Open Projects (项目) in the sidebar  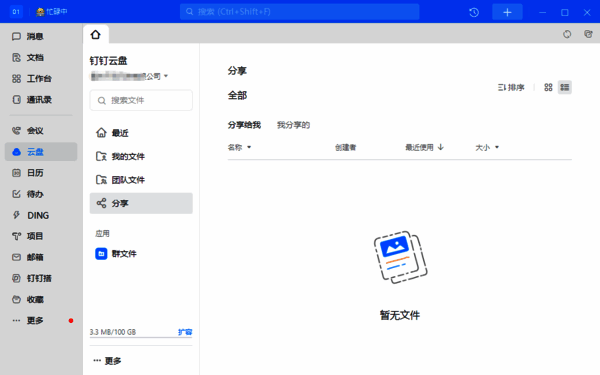click(x=28, y=236)
